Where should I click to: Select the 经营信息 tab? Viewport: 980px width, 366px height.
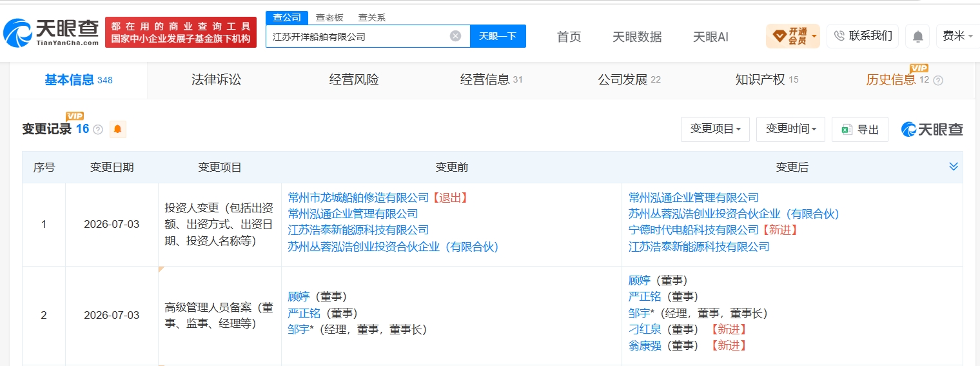point(491,80)
